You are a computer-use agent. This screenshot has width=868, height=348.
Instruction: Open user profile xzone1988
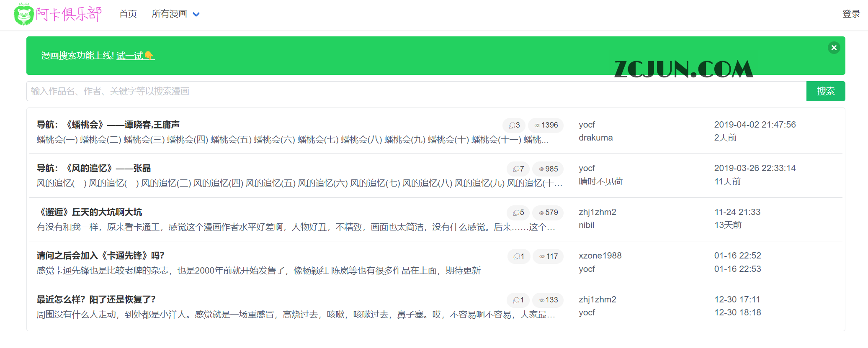[x=600, y=256]
